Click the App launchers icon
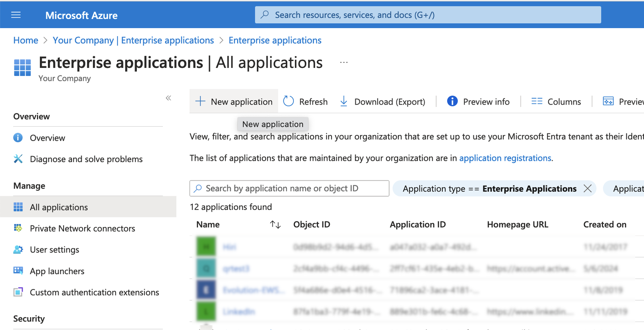644x330 pixels. coord(18,271)
